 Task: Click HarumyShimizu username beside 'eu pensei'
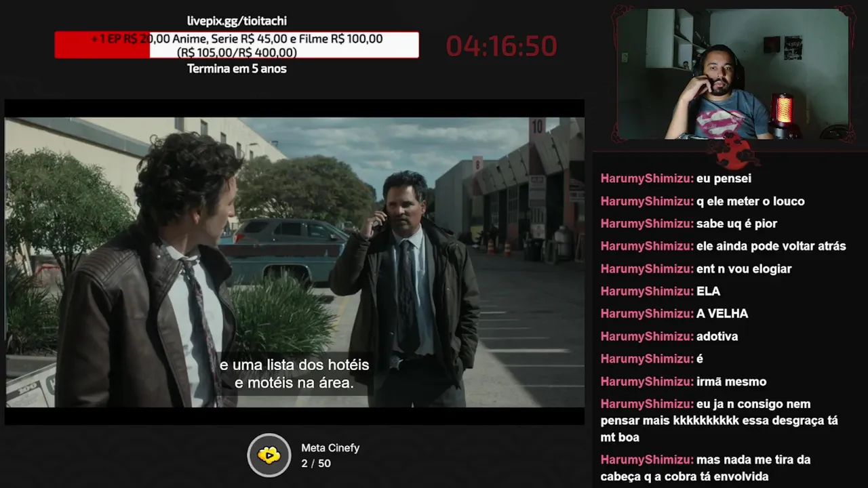(x=647, y=179)
